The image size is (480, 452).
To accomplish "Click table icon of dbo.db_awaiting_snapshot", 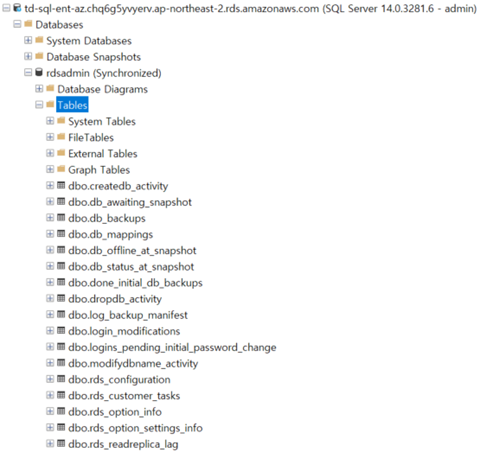I will pos(61,201).
